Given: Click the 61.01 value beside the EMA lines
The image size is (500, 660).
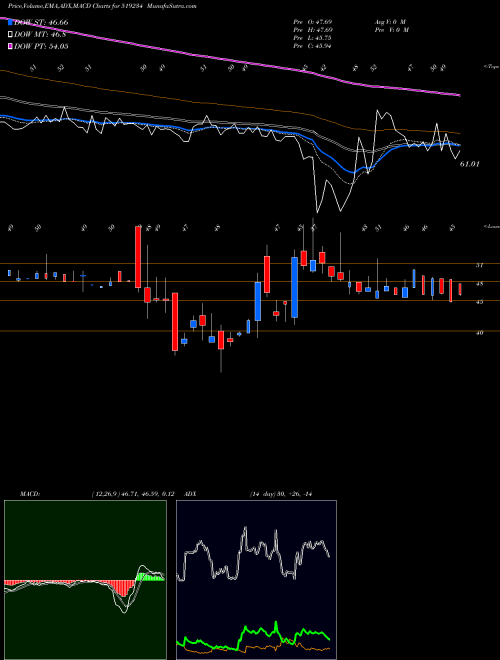Looking at the screenshot, I should tap(469, 164).
